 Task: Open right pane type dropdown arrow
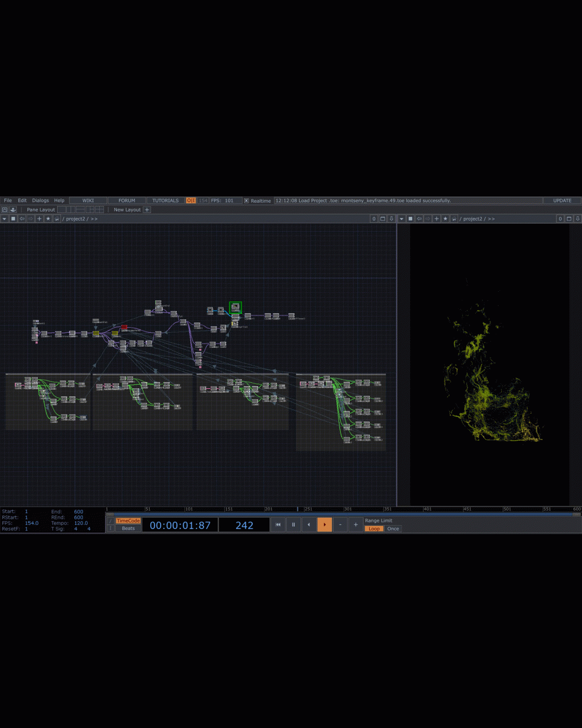(401, 219)
